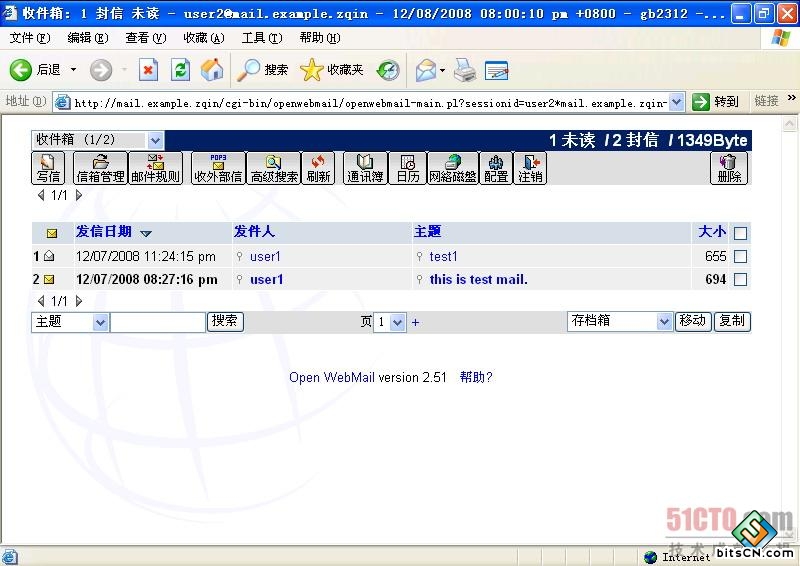800x566 pixels.
Task: Toggle sort arrow beside 发信日期
Action: 146,233
